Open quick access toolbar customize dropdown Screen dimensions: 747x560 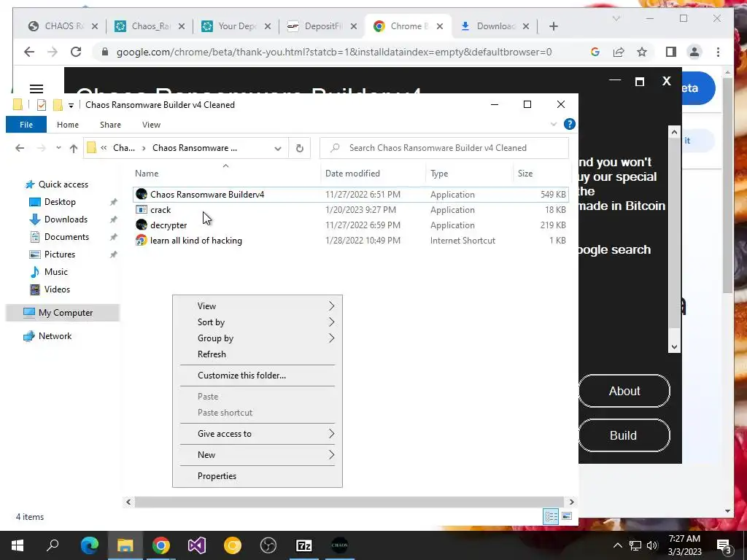point(71,105)
